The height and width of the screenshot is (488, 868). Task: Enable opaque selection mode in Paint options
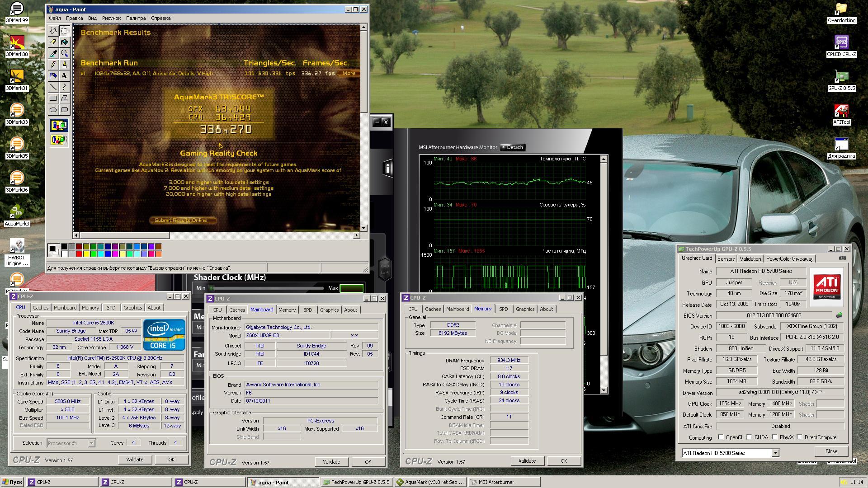(59, 126)
